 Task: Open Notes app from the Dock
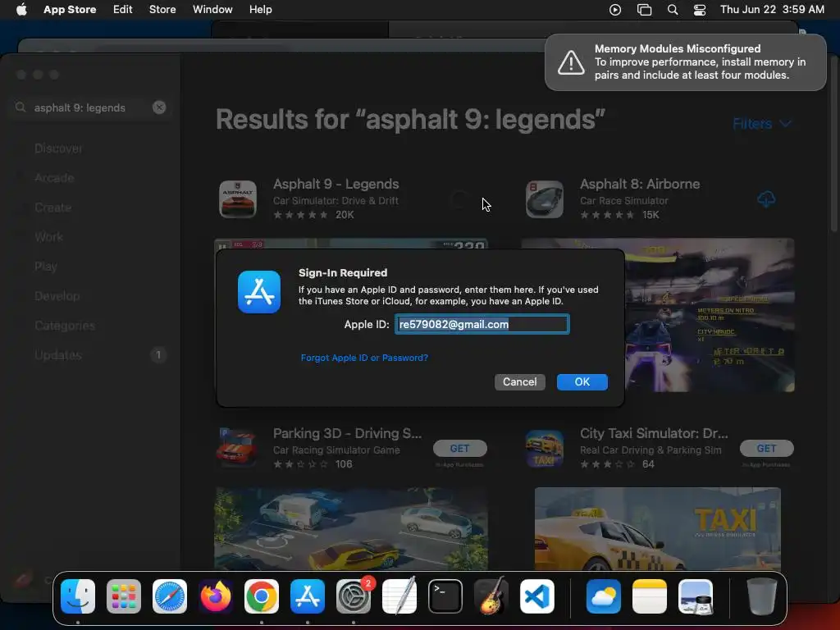tap(650, 596)
